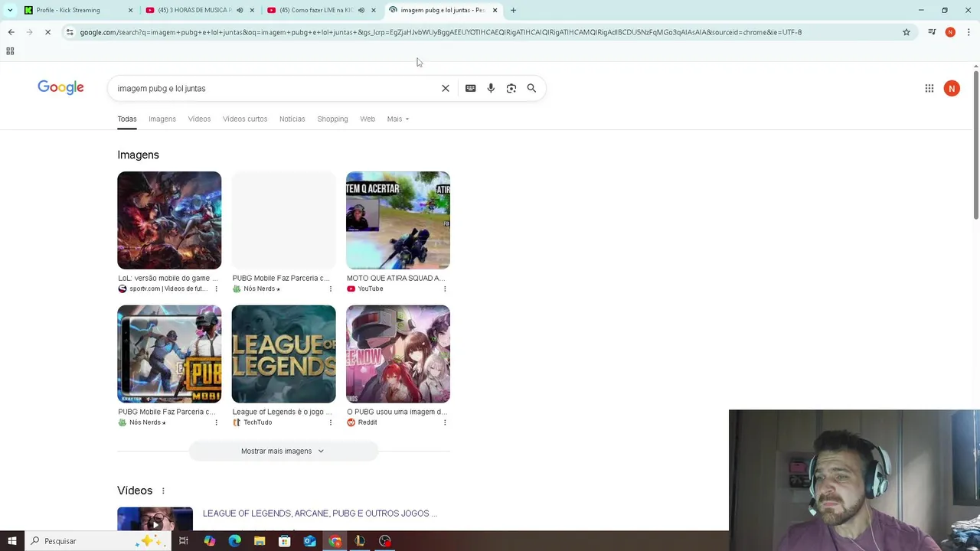Click the address bar URL
This screenshot has height=551, width=980.
point(440,32)
